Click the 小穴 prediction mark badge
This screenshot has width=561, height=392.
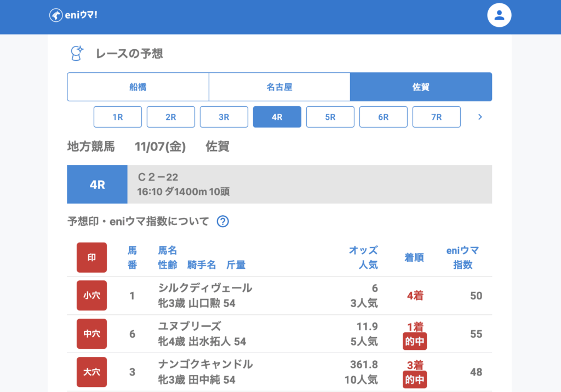(x=91, y=296)
